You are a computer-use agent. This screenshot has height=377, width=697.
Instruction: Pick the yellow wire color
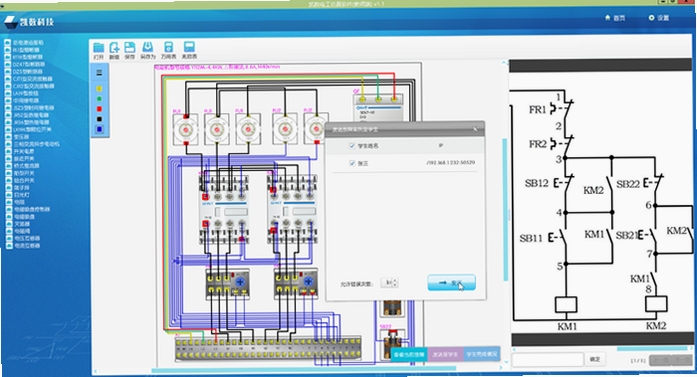99,88
